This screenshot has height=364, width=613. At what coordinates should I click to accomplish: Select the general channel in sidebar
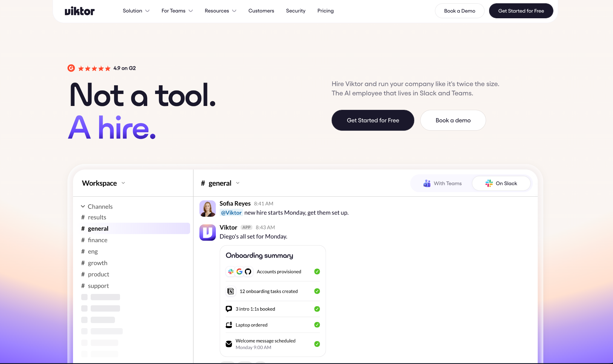[135, 229]
